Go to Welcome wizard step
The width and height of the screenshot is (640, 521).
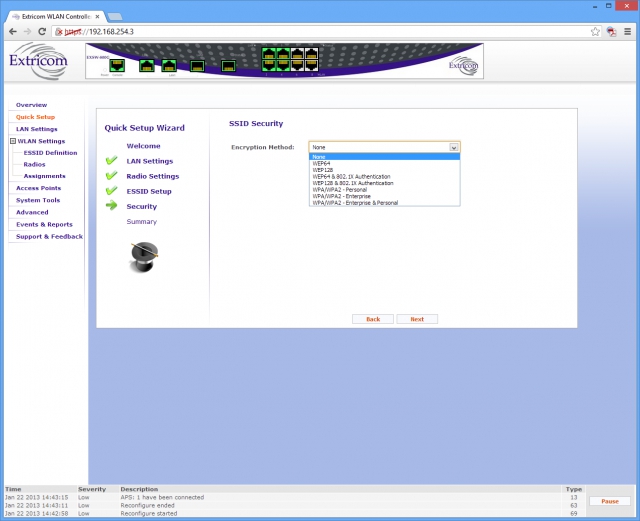(143, 146)
